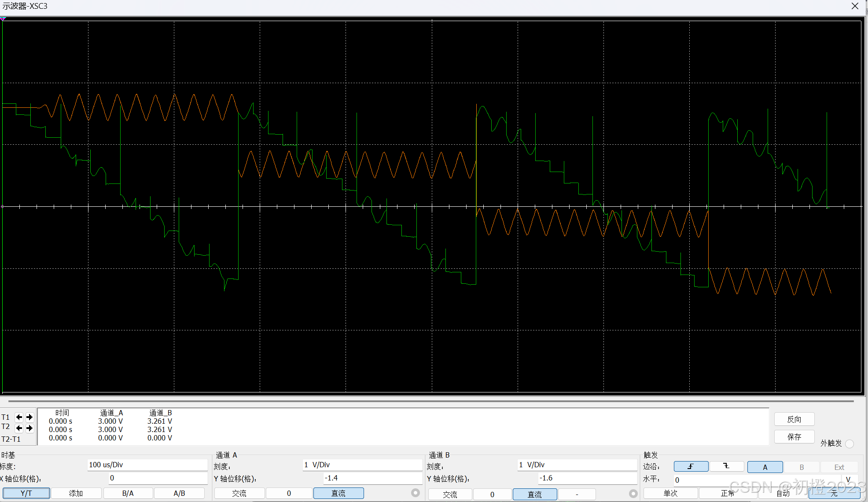Click the 反向 reverse button
This screenshot has width=868, height=502.
tap(794, 419)
